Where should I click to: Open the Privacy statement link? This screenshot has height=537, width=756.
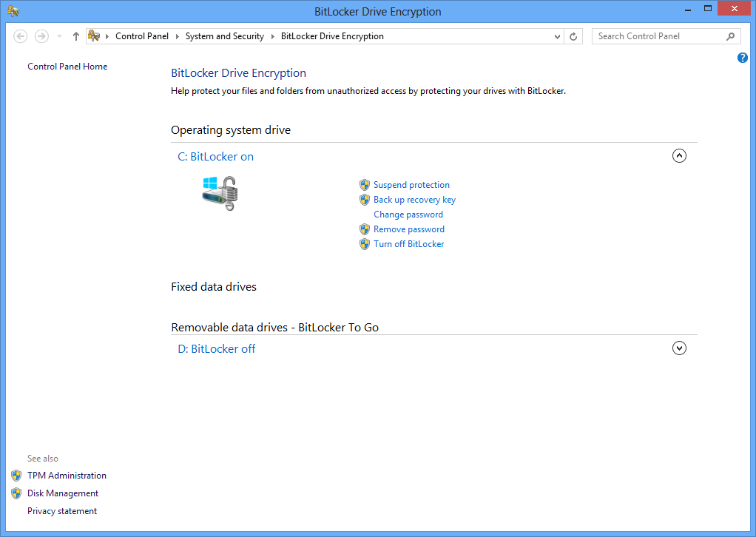pos(62,511)
